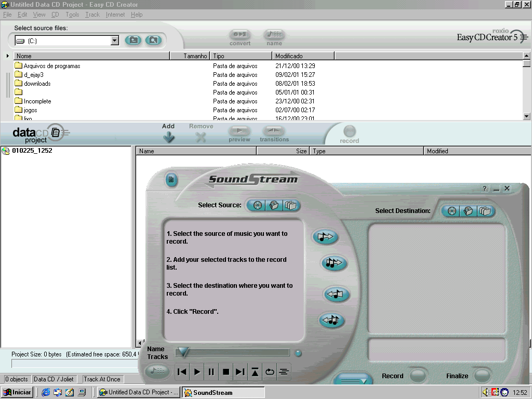Click the Iniciar start button
532x399 pixels.
[x=17, y=392]
